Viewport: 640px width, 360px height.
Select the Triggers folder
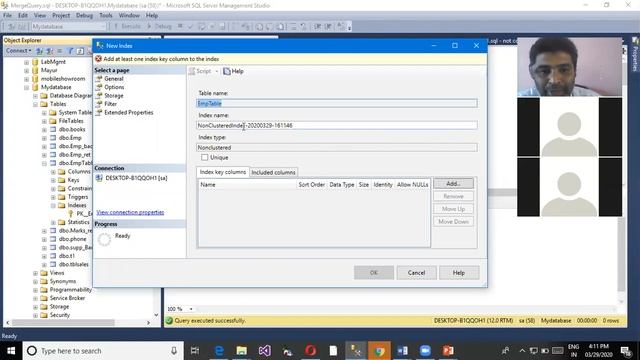coord(78,197)
